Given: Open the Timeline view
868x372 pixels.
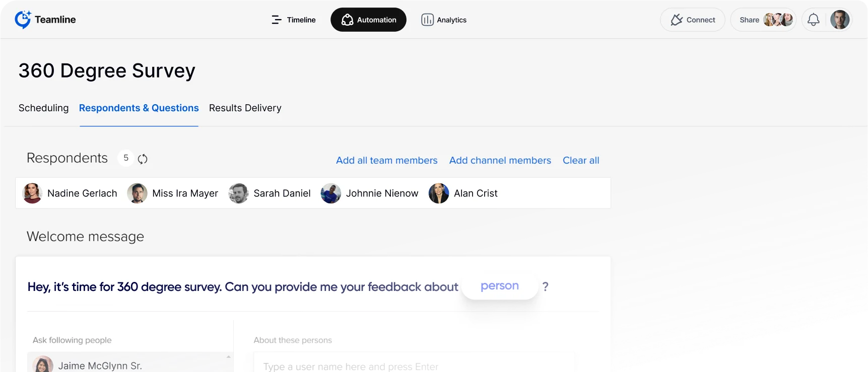Looking at the screenshot, I should [x=293, y=20].
